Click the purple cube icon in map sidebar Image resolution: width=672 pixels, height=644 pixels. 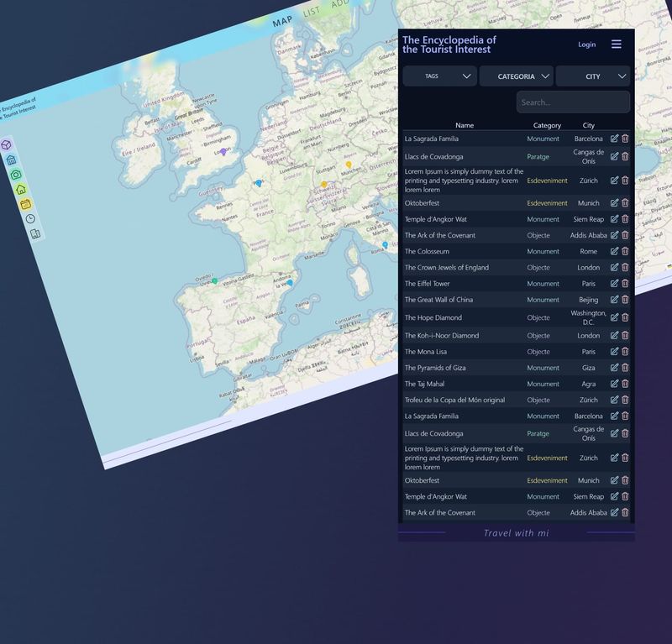point(6,145)
